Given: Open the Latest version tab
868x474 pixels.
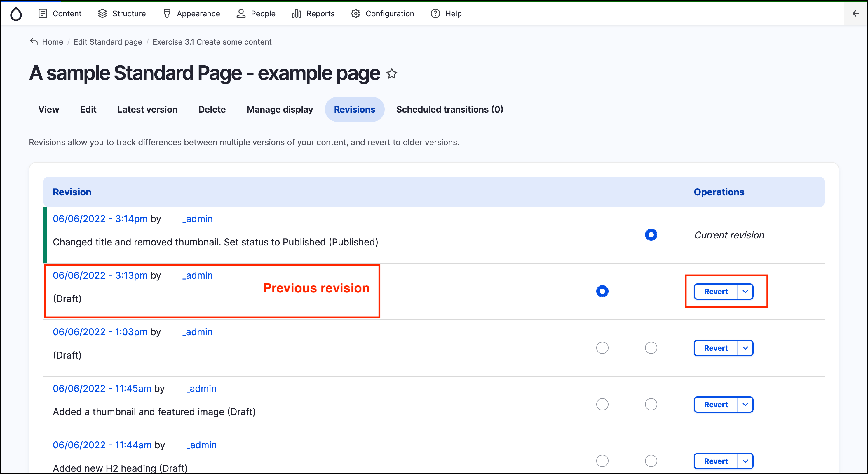Looking at the screenshot, I should point(147,109).
